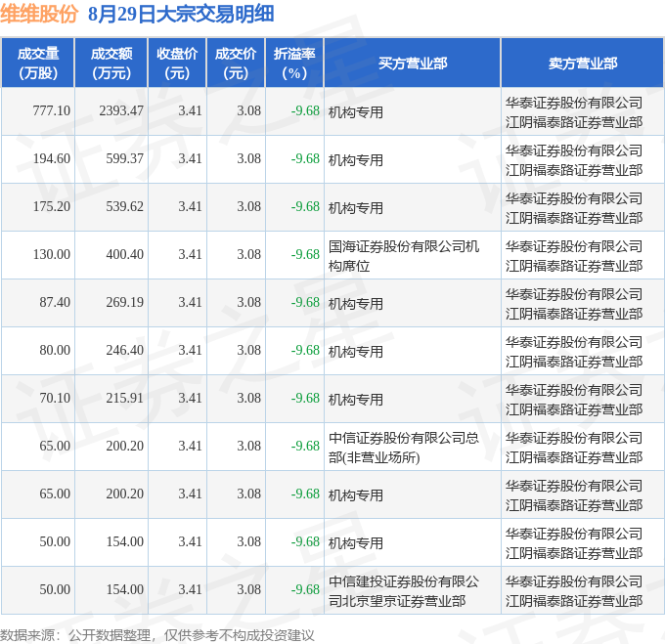Click the 维维股份 stock name title
This screenshot has width=665, height=644.
[39, 14]
